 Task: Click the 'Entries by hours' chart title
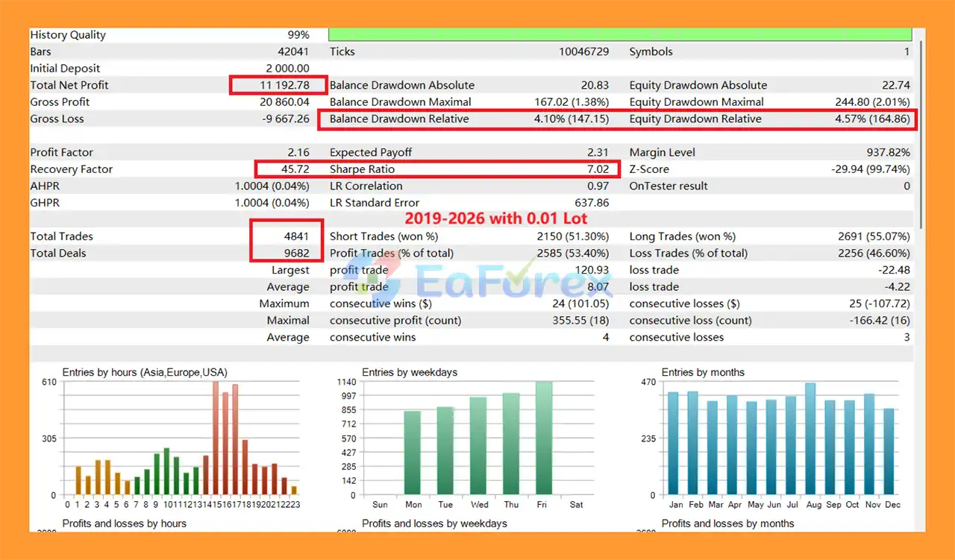145,372
